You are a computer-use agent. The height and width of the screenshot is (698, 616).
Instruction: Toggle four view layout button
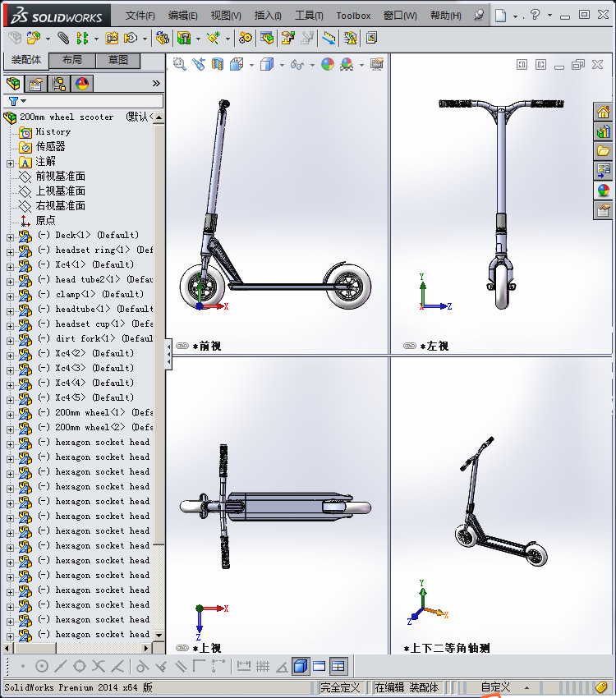338,667
